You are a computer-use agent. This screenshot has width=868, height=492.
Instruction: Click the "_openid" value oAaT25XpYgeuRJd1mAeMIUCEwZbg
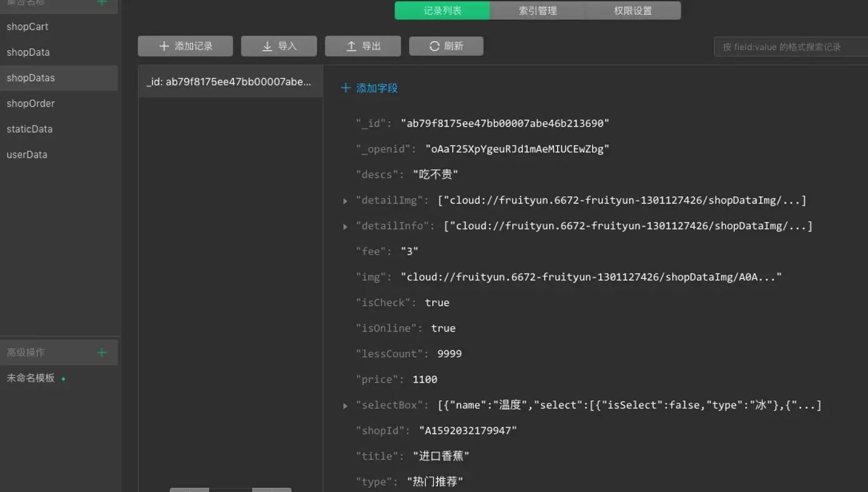tap(517, 149)
